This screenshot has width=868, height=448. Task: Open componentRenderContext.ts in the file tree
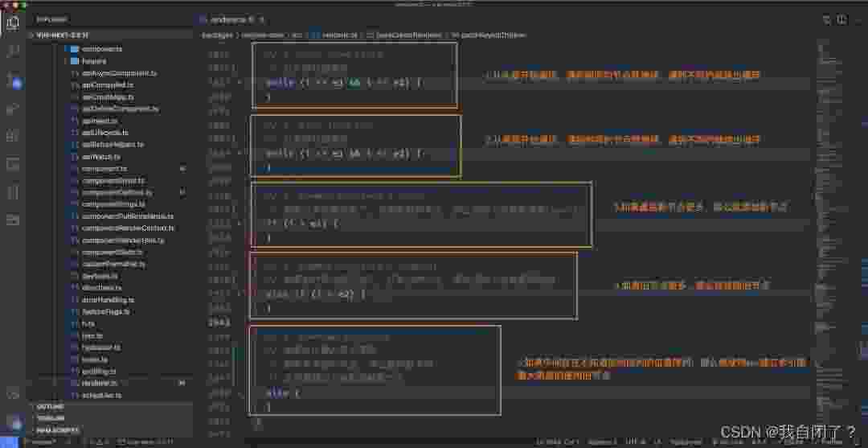128,228
